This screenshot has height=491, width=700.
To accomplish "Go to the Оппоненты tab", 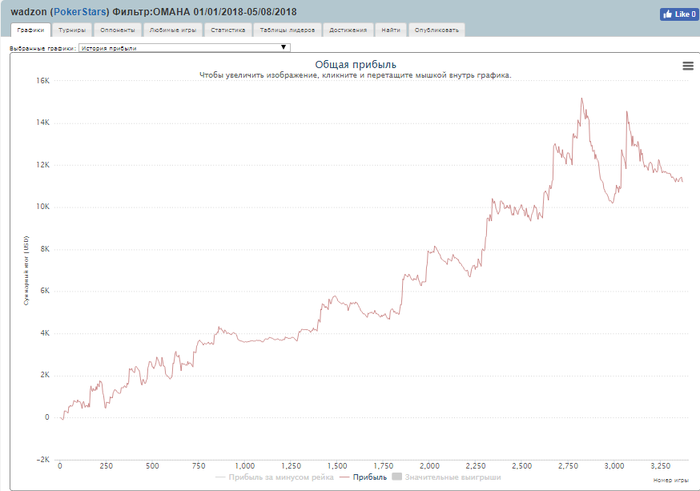I will click(x=117, y=30).
